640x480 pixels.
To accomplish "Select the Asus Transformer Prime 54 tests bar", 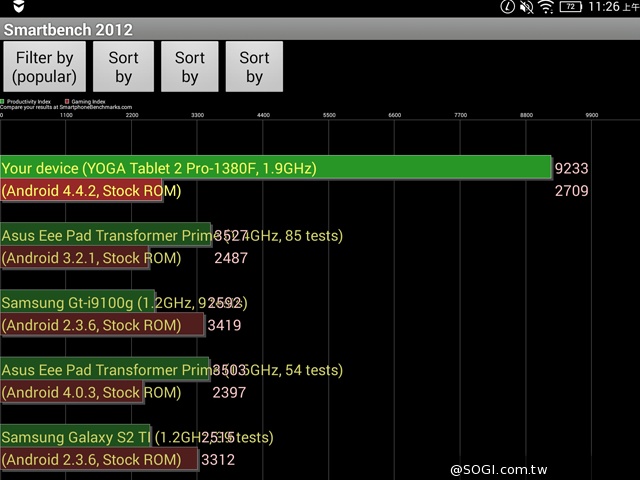I will point(105,370).
